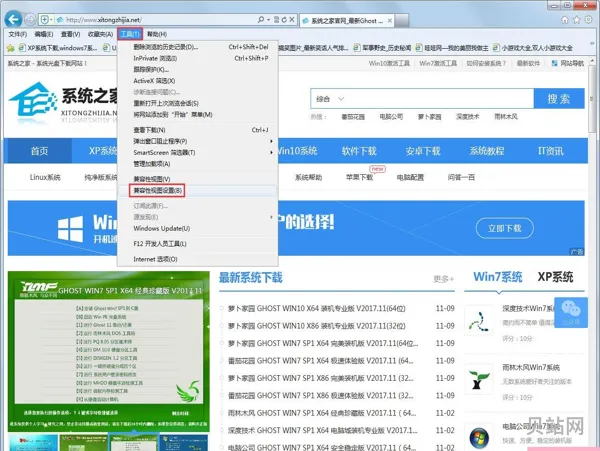Click in the site search input field
600x451 pixels.
[x=440, y=99]
